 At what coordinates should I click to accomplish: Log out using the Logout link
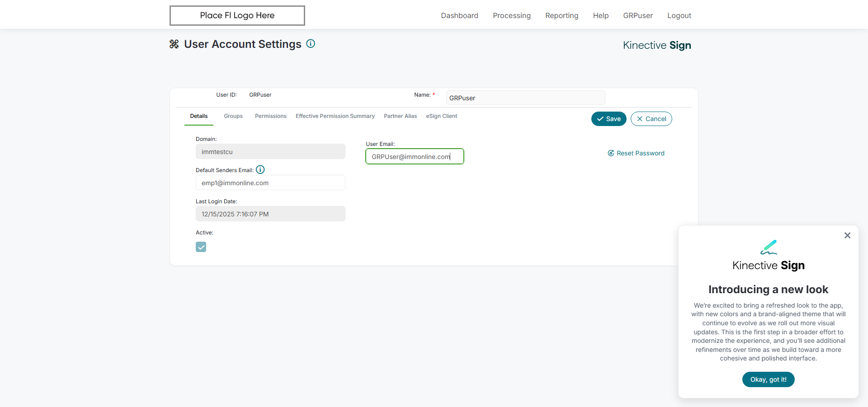point(679,15)
